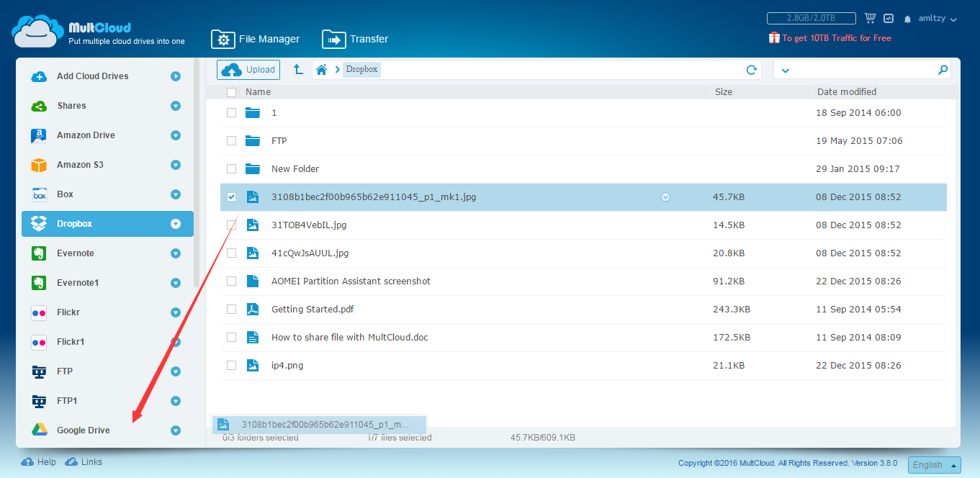Screen dimensions: 980x478
Task: Click the FTP folder icon in list
Action: [252, 141]
